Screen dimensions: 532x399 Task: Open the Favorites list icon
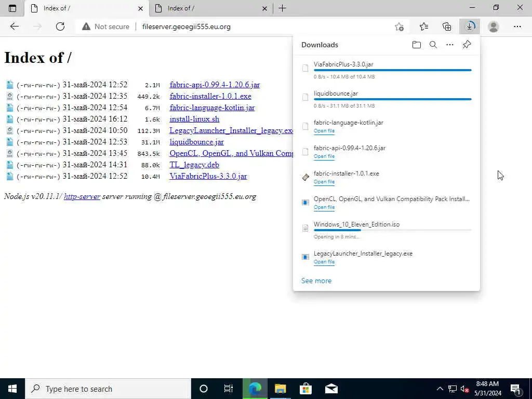[424, 26]
